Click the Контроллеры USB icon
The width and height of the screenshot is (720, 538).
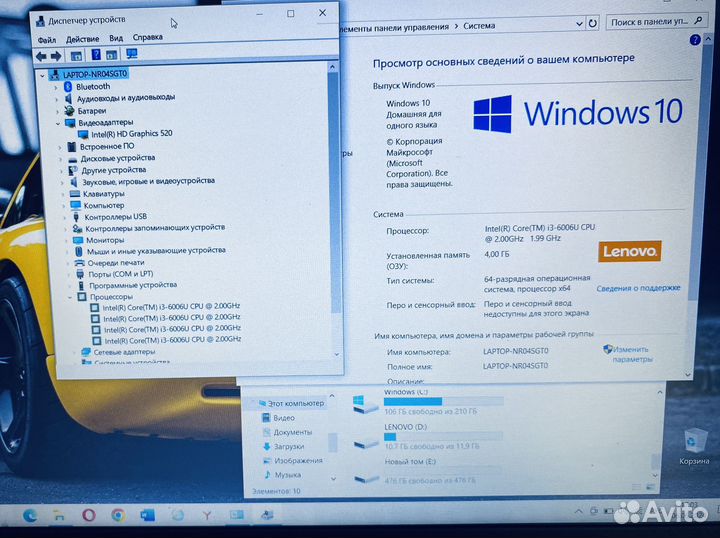point(76,217)
